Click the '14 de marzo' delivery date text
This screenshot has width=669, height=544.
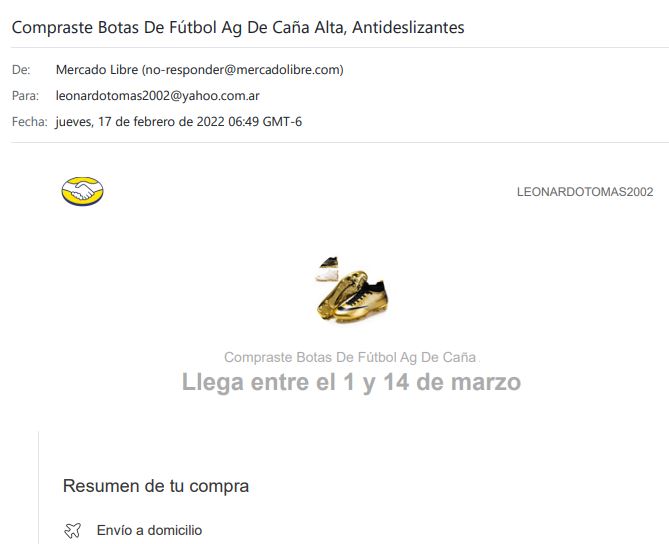pyautogui.click(x=452, y=382)
